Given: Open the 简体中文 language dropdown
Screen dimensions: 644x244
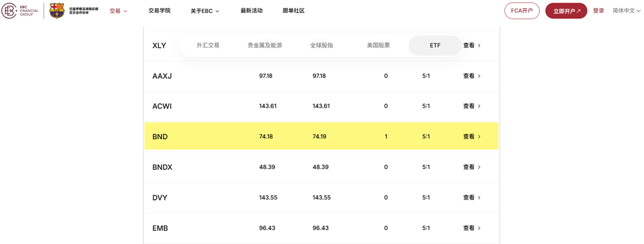Looking at the screenshot, I should click(627, 11).
